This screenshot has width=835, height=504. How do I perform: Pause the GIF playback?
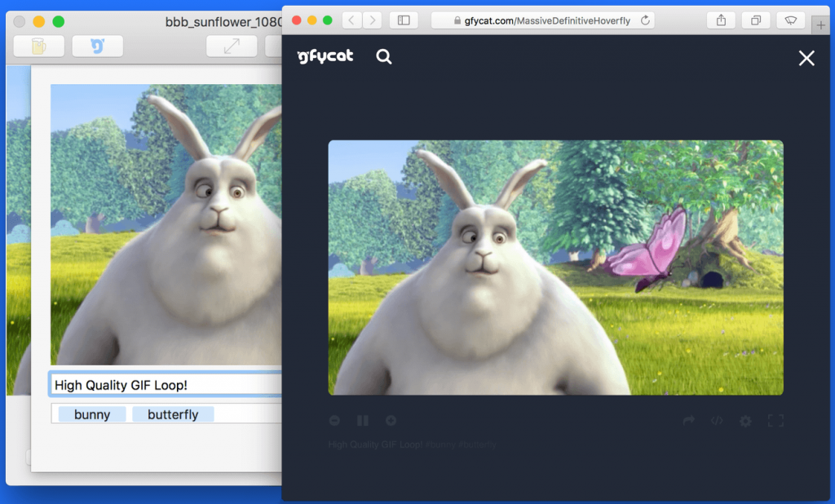(x=363, y=421)
